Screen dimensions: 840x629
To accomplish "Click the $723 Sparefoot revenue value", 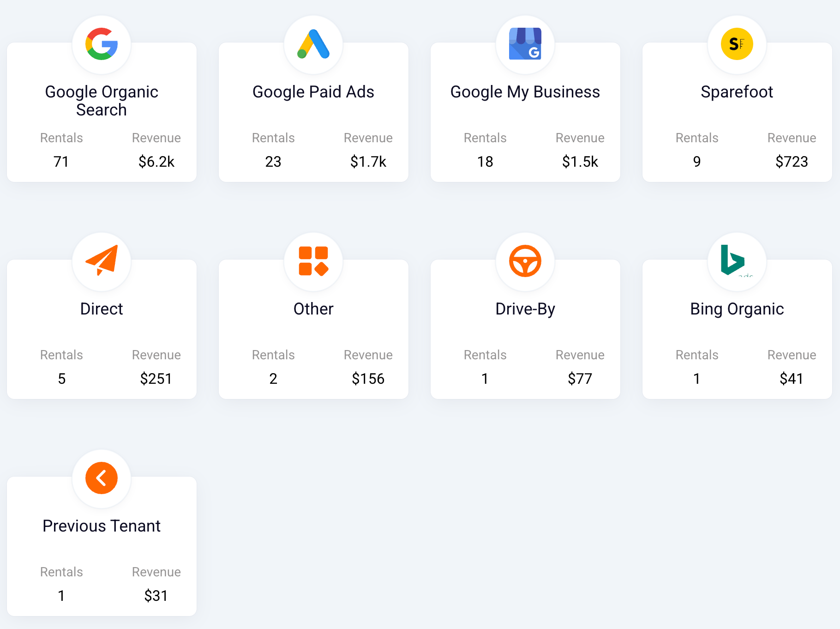I will click(x=792, y=162).
